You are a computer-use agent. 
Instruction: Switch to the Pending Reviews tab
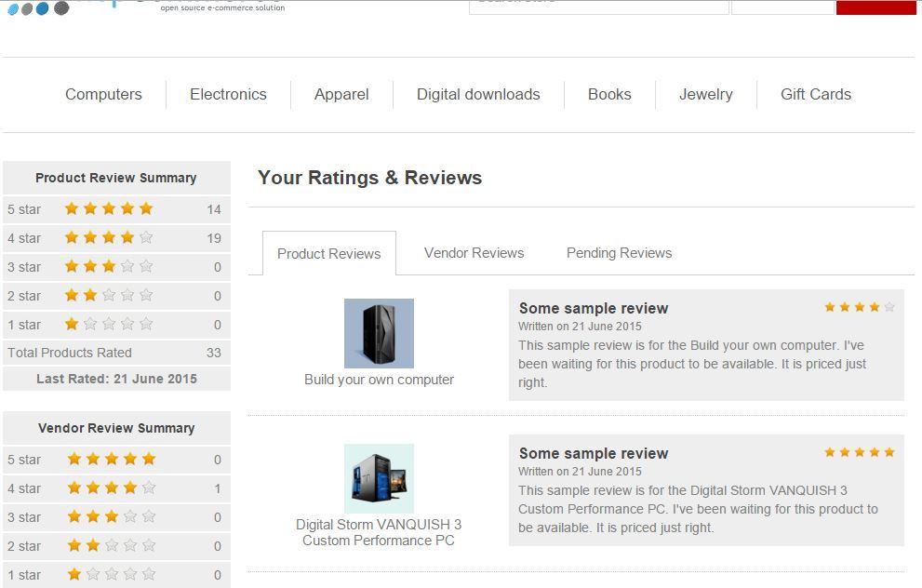pos(619,253)
